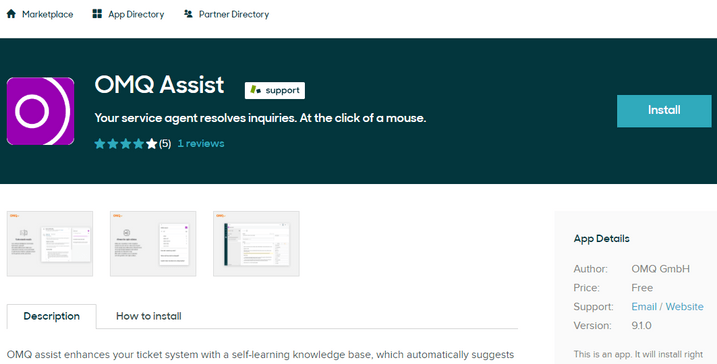Click the tagline about service agent

point(260,118)
